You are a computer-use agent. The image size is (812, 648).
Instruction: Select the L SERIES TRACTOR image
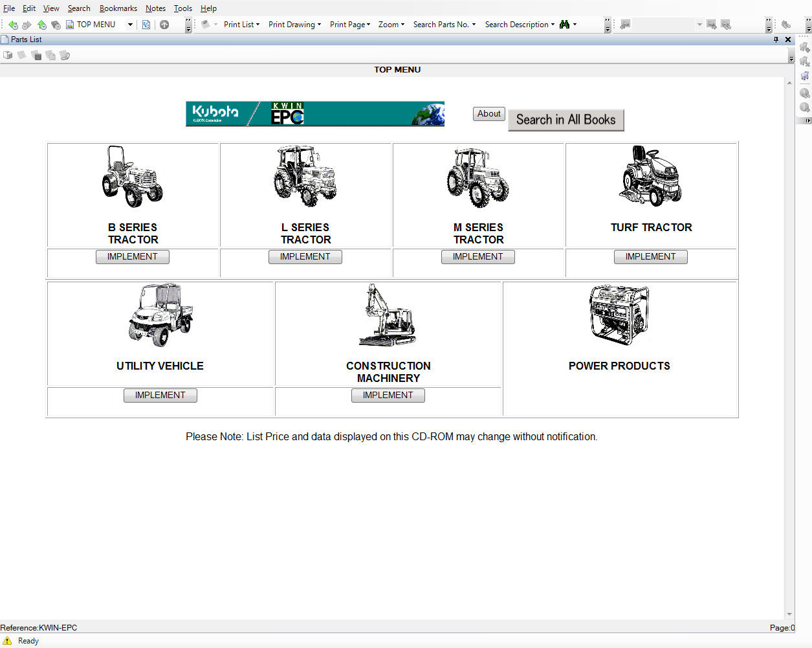(305, 176)
